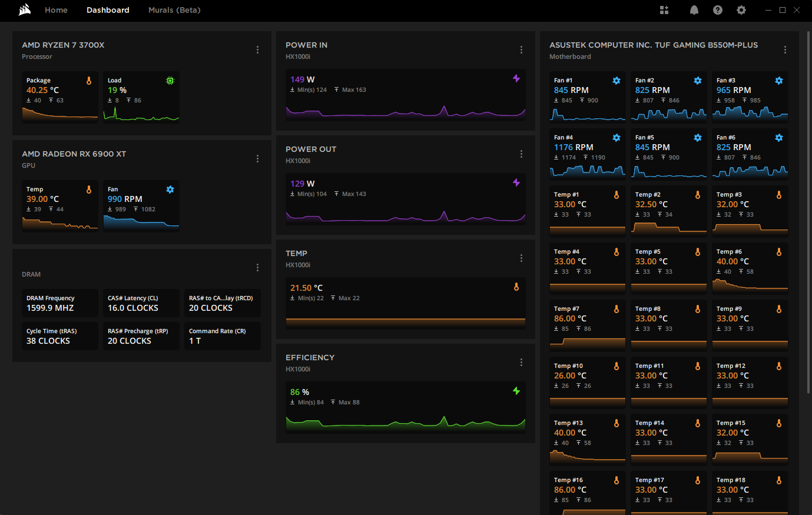Screen dimensions: 812x515
Task: Click the thermometer icon on CPU Package tile
Action: pyautogui.click(x=89, y=81)
